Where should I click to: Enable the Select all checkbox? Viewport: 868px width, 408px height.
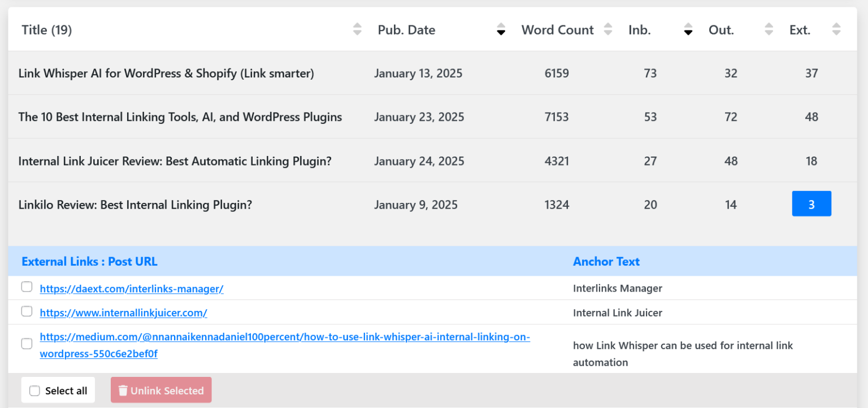pyautogui.click(x=34, y=390)
